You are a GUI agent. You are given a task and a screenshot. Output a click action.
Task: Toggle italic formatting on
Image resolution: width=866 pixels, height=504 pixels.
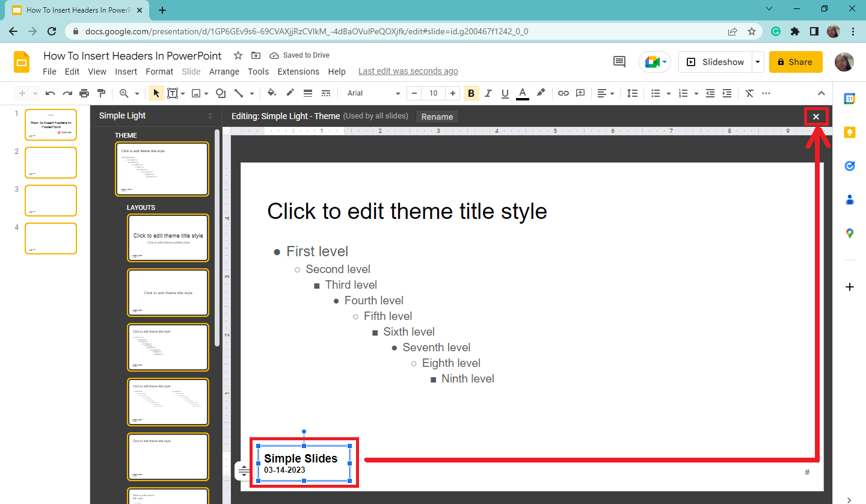pos(488,93)
